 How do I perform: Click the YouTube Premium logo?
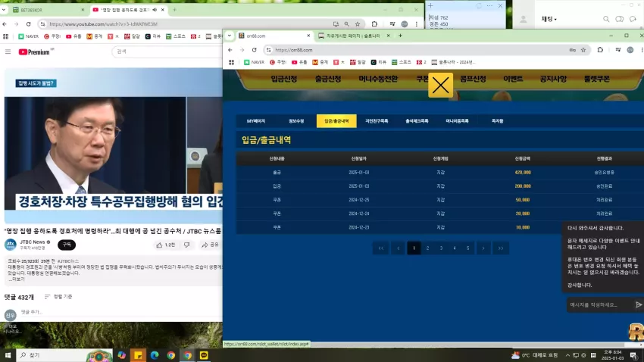pyautogui.click(x=36, y=51)
